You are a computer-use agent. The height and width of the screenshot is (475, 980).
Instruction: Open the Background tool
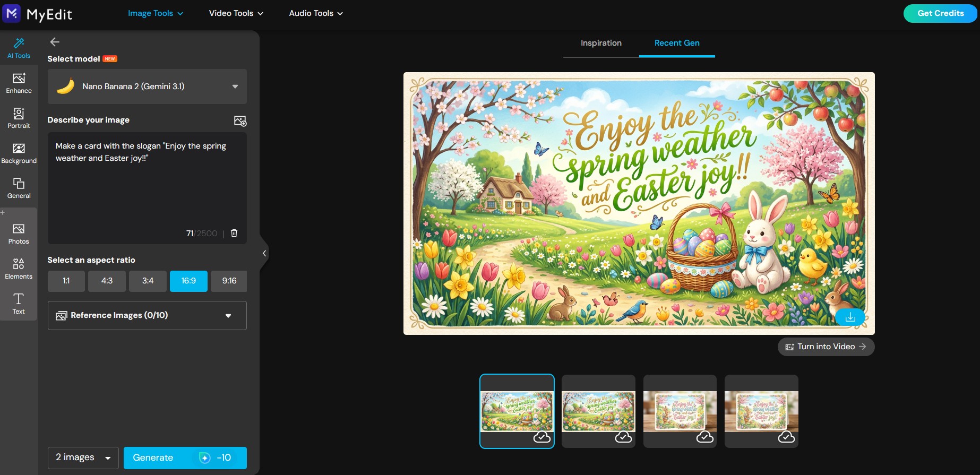[19, 153]
